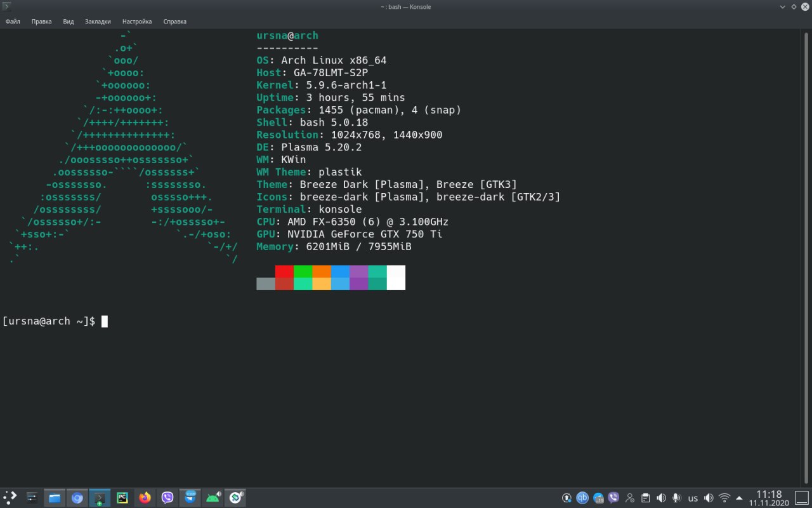The width and height of the screenshot is (812, 508).
Task: Click the 'CPU: AMD FX-6350' line
Action: point(352,222)
